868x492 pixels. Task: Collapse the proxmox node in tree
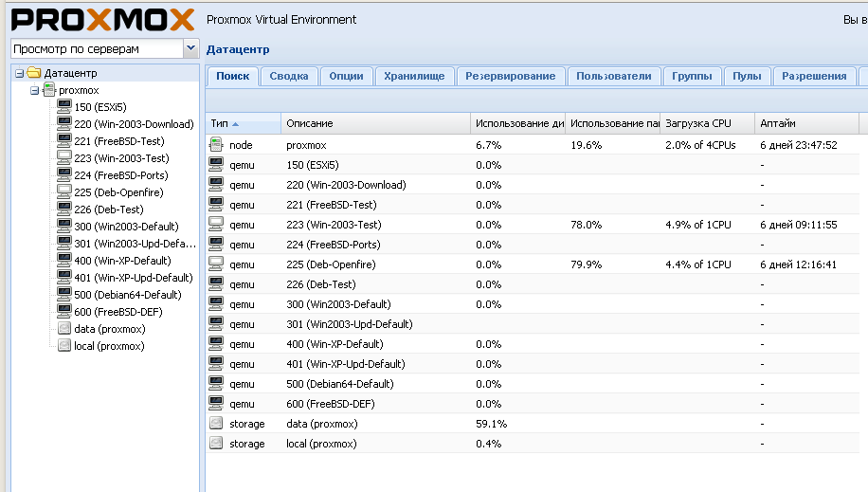[34, 90]
